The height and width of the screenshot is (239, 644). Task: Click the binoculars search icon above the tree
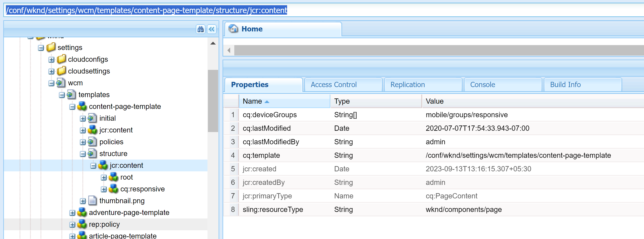200,29
